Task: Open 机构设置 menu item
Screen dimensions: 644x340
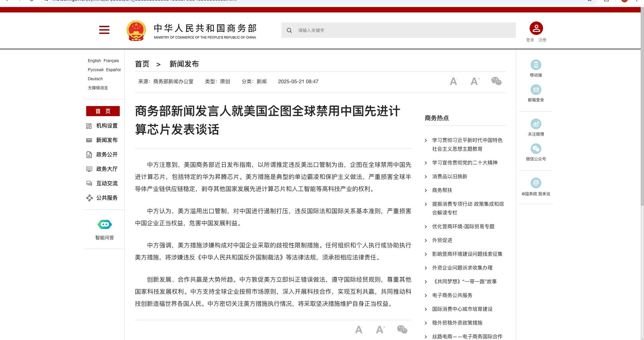Action: [107, 126]
